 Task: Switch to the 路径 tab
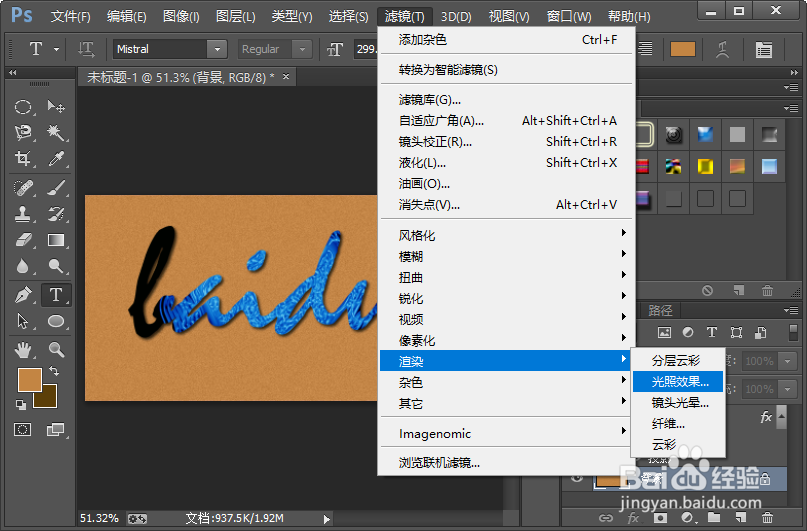click(660, 310)
